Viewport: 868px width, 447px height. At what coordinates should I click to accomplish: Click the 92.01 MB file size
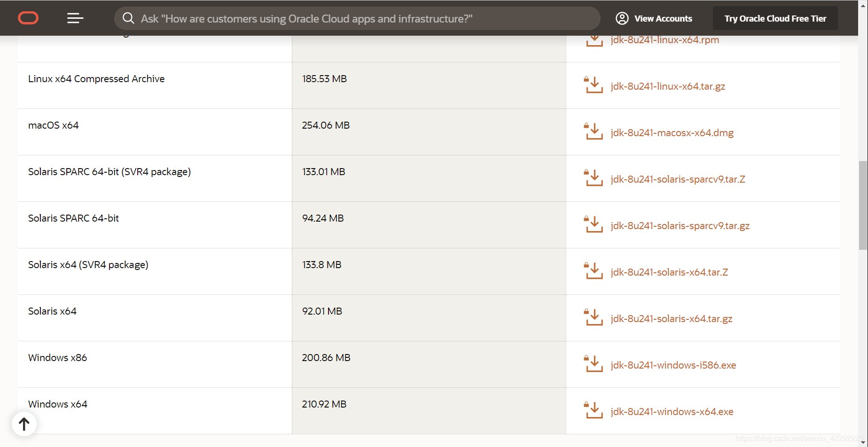(322, 311)
